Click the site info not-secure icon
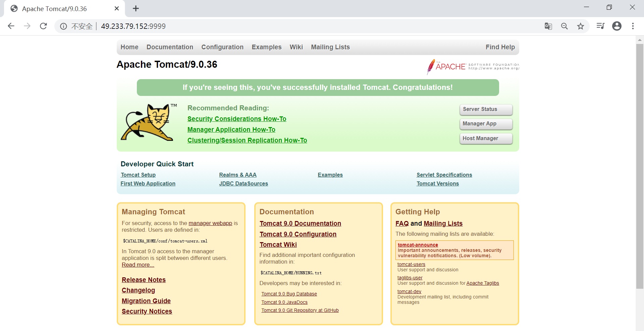The width and height of the screenshot is (644, 331). coord(63,26)
